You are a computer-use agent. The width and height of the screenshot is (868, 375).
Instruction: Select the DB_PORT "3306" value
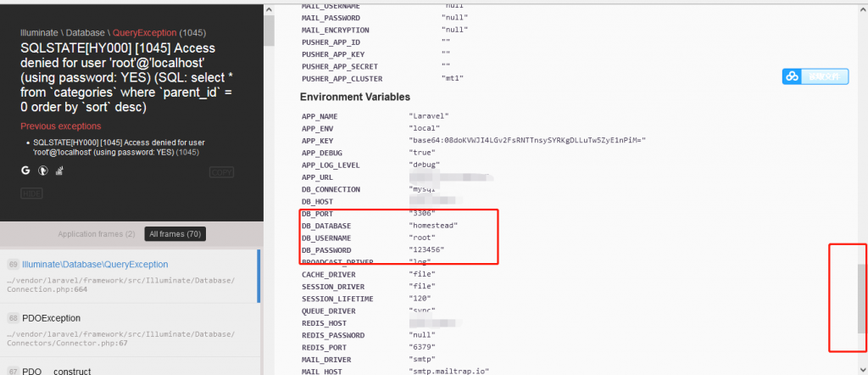pyautogui.click(x=422, y=214)
